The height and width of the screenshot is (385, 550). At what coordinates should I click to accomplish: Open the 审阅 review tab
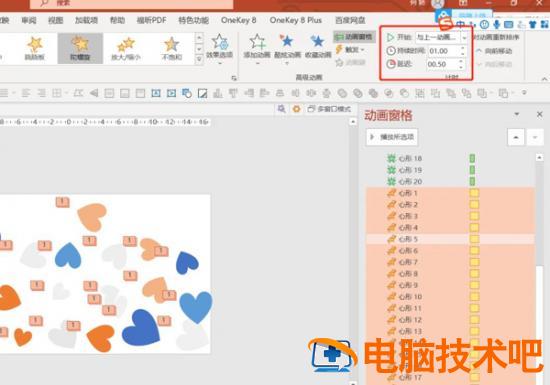(29, 21)
